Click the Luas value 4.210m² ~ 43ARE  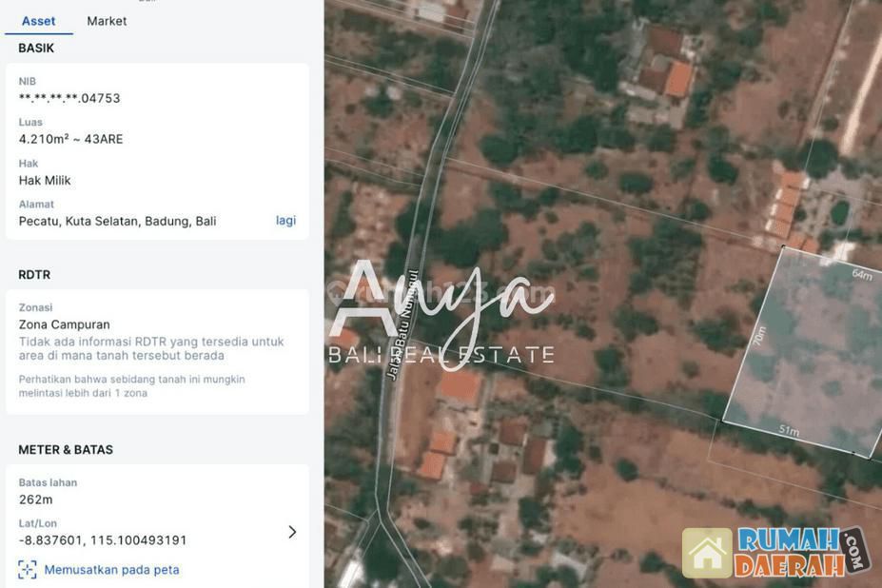coord(70,139)
